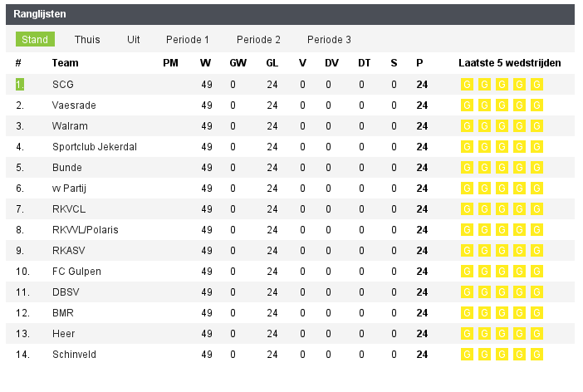Open the Uit standings tab
Image resolution: width=583 pixels, height=392 pixels.
click(x=134, y=39)
